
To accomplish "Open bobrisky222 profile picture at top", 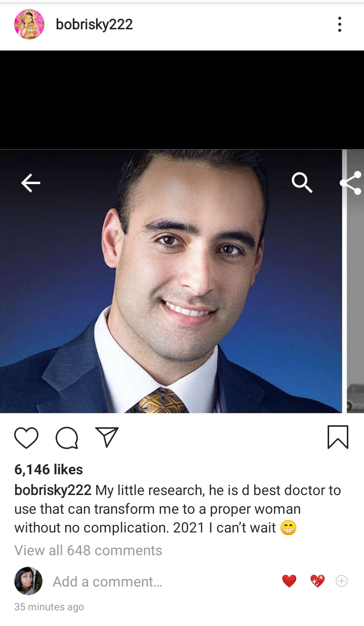I will 29,24.
